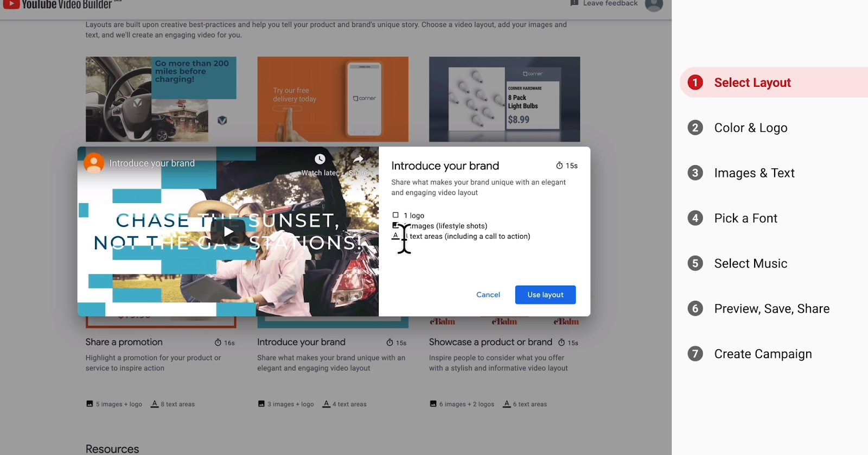Image resolution: width=868 pixels, height=455 pixels.
Task: Click the 'Showcase a product or brand' title
Action: 490,342
